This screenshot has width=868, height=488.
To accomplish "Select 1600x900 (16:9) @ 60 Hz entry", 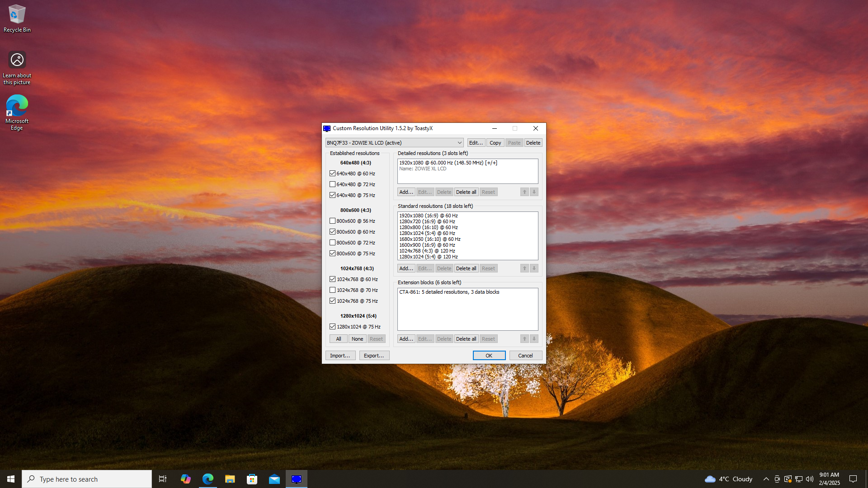I will 467,245.
